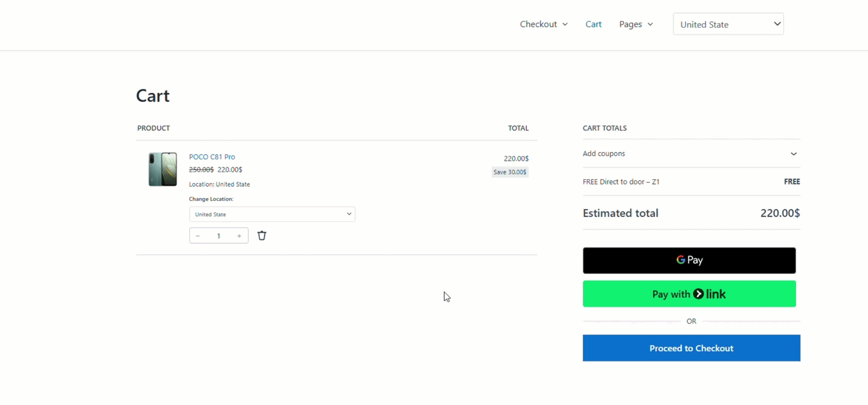Click the Change Location: label
The width and height of the screenshot is (868, 405).
click(211, 199)
